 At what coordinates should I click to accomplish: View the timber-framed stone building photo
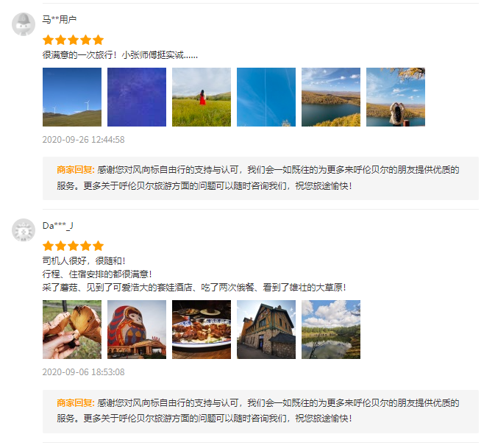click(266, 330)
